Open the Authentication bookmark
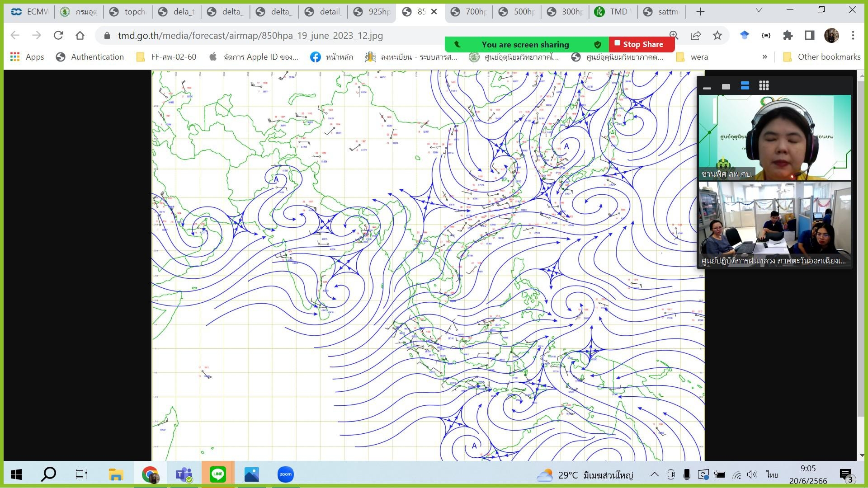The height and width of the screenshot is (488, 868). pyautogui.click(x=90, y=57)
